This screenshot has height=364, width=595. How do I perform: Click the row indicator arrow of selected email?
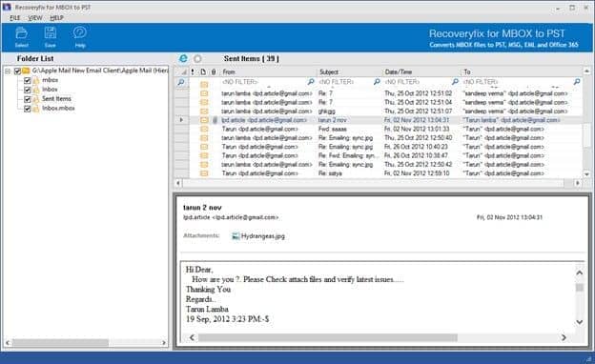click(181, 120)
